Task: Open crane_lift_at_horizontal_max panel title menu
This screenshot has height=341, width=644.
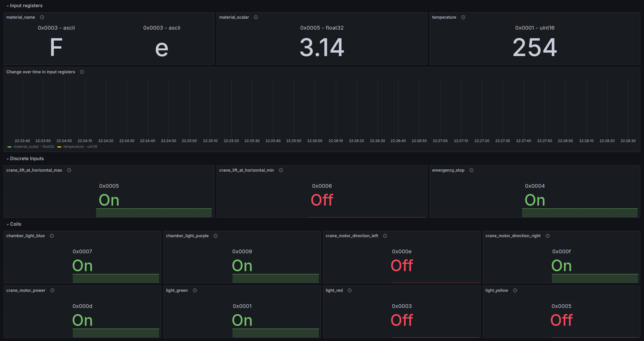Action: click(x=34, y=170)
